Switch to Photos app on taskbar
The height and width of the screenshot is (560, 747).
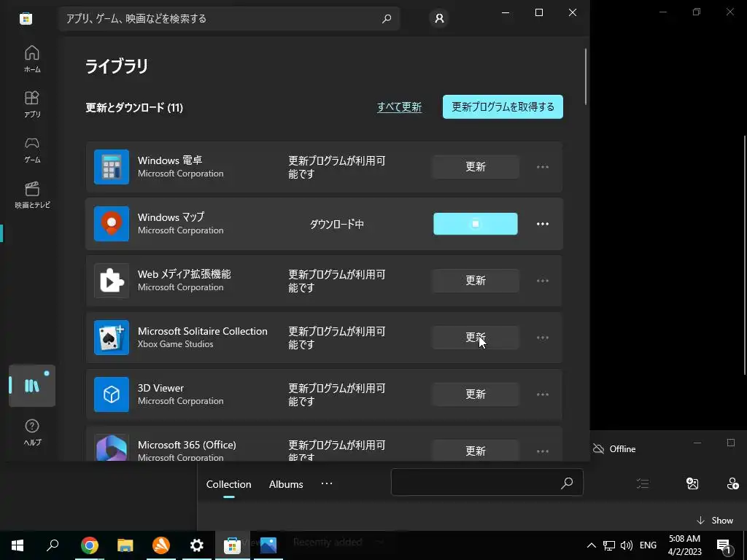[268, 545]
